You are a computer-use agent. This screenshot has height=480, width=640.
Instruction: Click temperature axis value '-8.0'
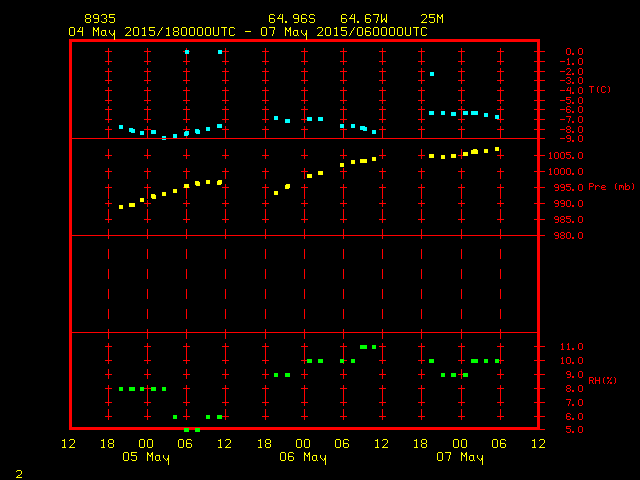[571, 130]
